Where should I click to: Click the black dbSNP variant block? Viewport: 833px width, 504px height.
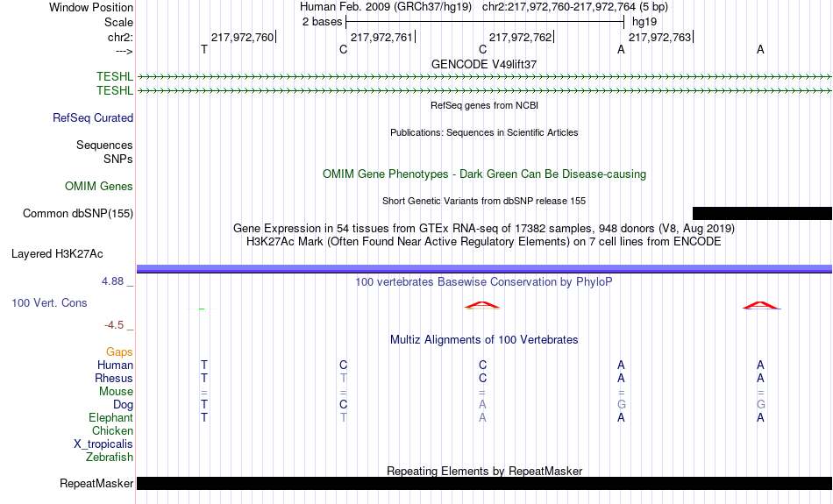click(762, 214)
